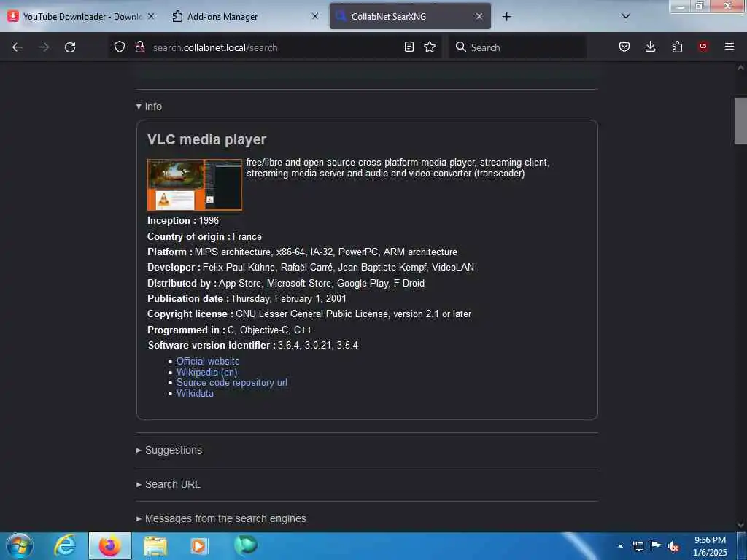This screenshot has height=560, width=747.
Task: Launch Internet Explorer from taskbar
Action: tap(65, 545)
